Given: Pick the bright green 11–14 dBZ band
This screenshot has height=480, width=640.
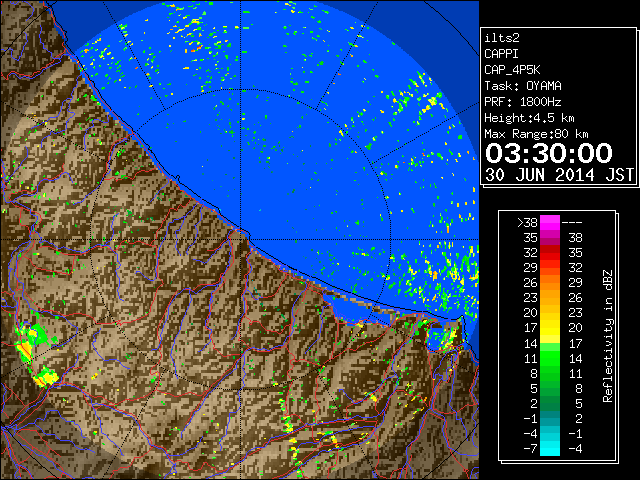Looking at the screenshot, I should [550, 358].
